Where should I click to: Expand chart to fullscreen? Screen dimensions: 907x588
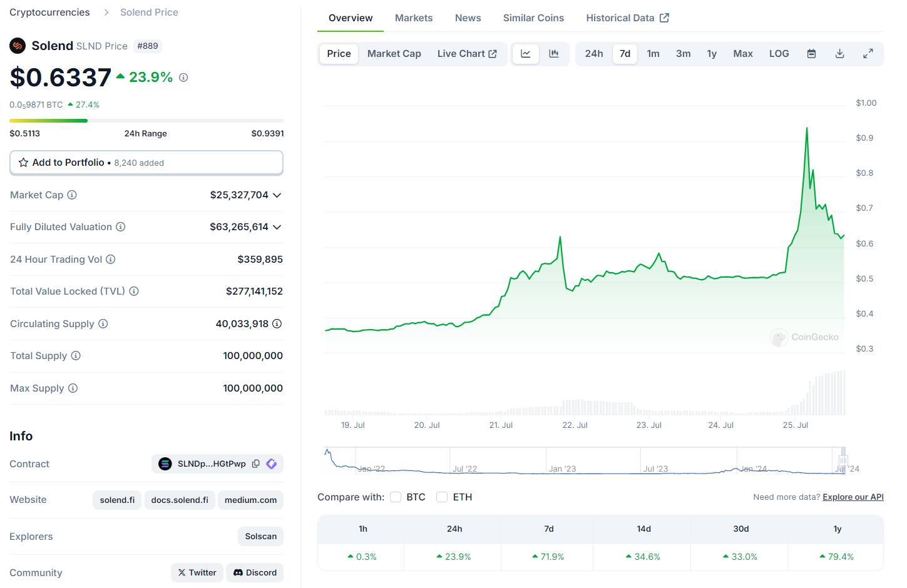tap(868, 54)
